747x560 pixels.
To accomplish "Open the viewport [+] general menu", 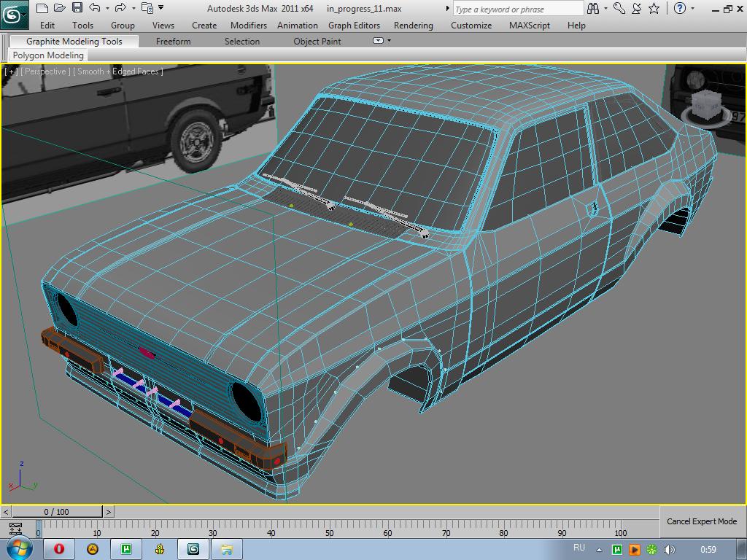I will click(x=11, y=71).
